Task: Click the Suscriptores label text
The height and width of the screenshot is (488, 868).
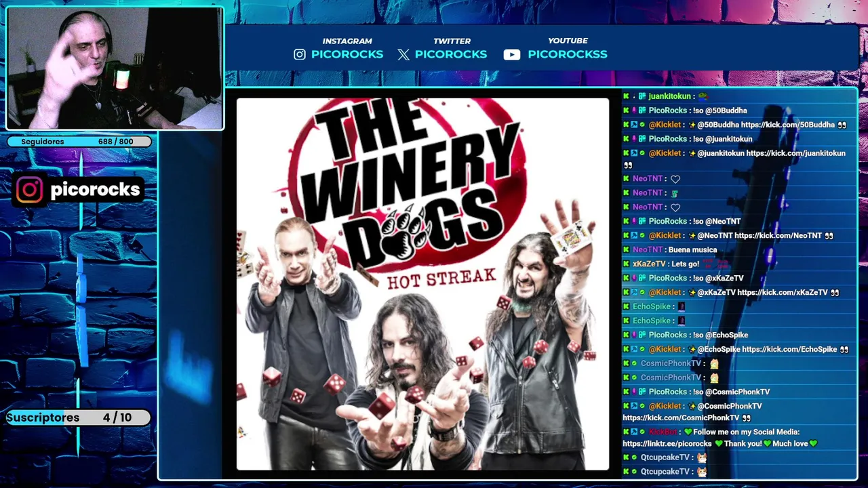Action: click(x=43, y=418)
